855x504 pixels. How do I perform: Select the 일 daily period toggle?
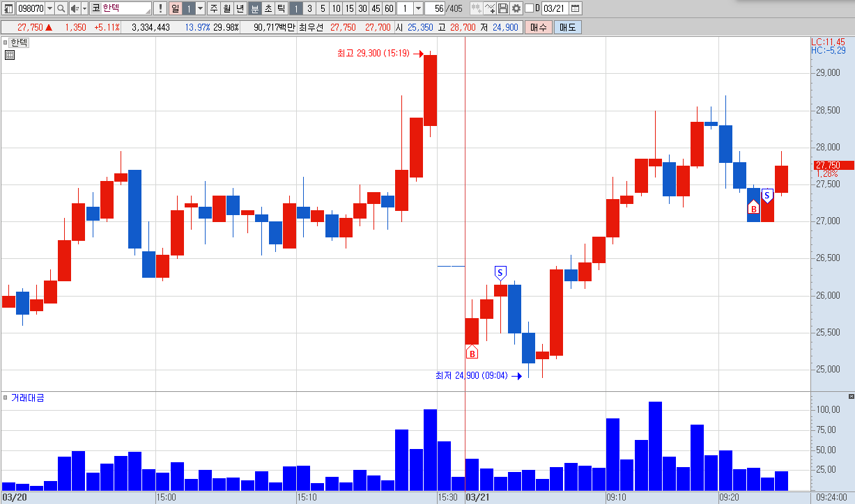175,8
